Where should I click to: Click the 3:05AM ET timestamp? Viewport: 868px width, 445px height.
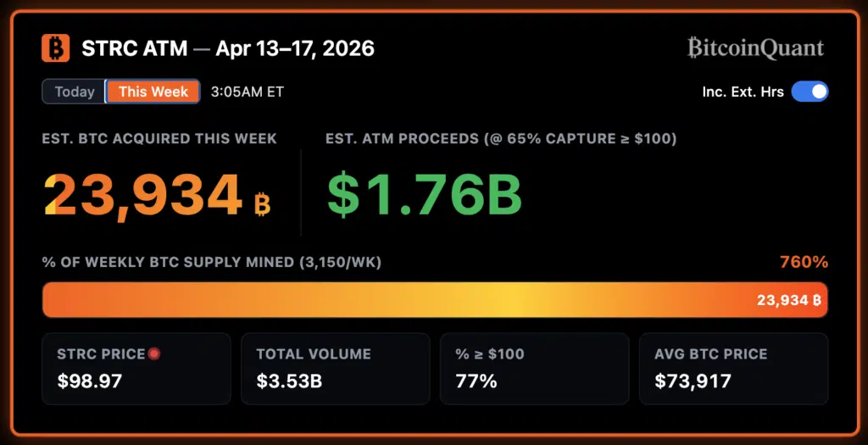pos(248,92)
